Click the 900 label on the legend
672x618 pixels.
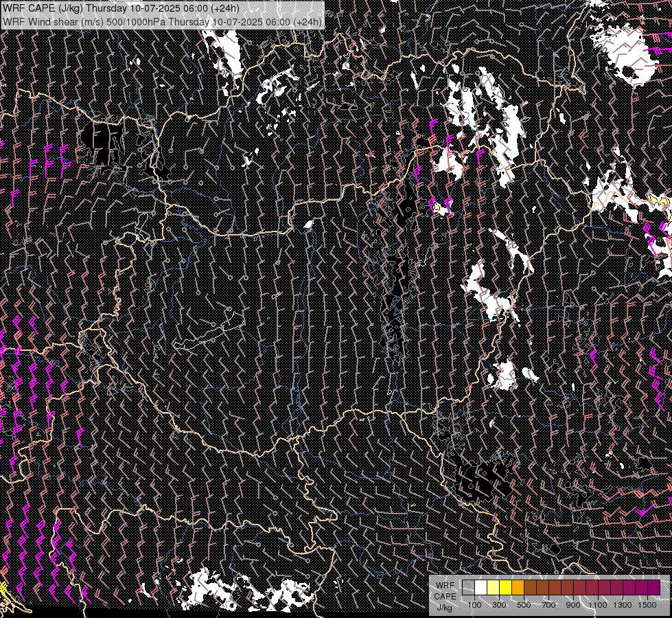point(573,605)
